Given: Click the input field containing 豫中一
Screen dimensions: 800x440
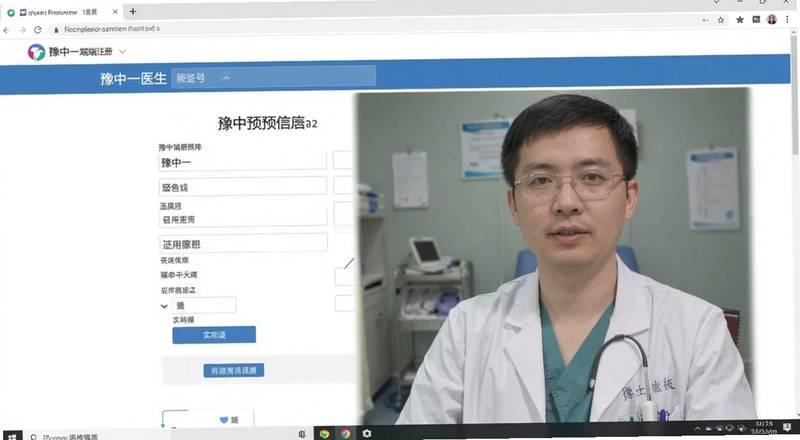Looking at the screenshot, I should tap(242, 161).
